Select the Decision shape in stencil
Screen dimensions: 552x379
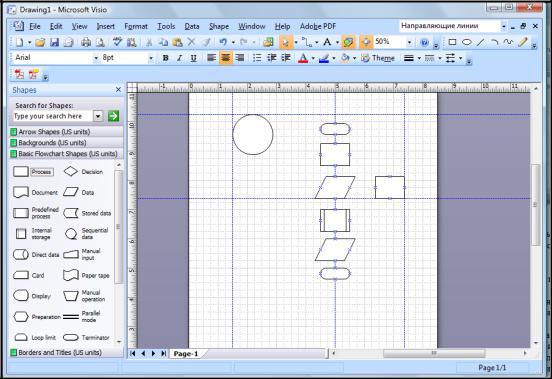click(x=83, y=172)
